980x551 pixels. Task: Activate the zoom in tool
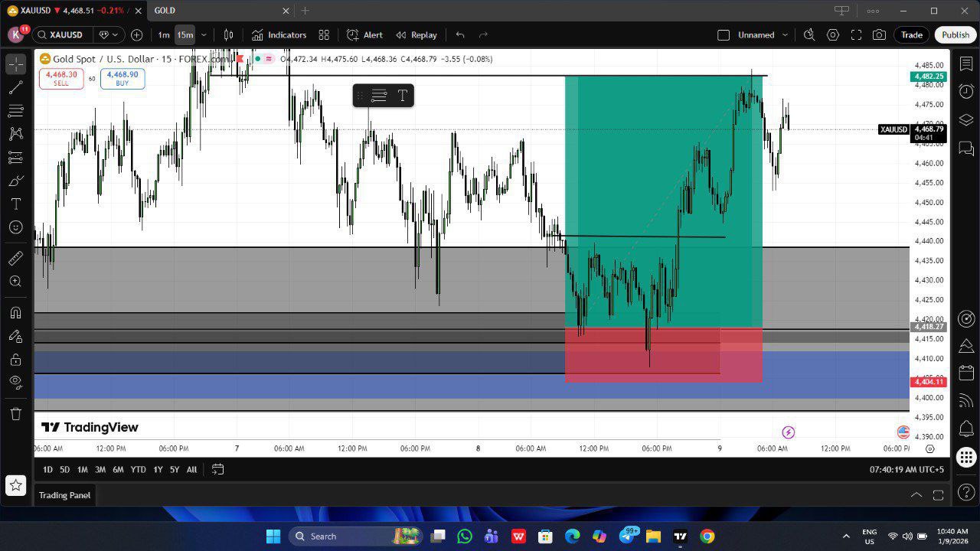(x=15, y=282)
